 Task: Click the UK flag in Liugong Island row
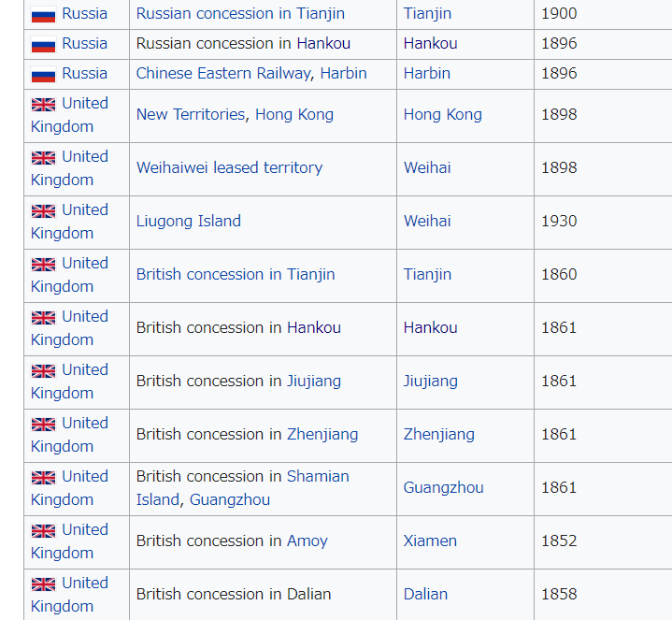click(43, 211)
